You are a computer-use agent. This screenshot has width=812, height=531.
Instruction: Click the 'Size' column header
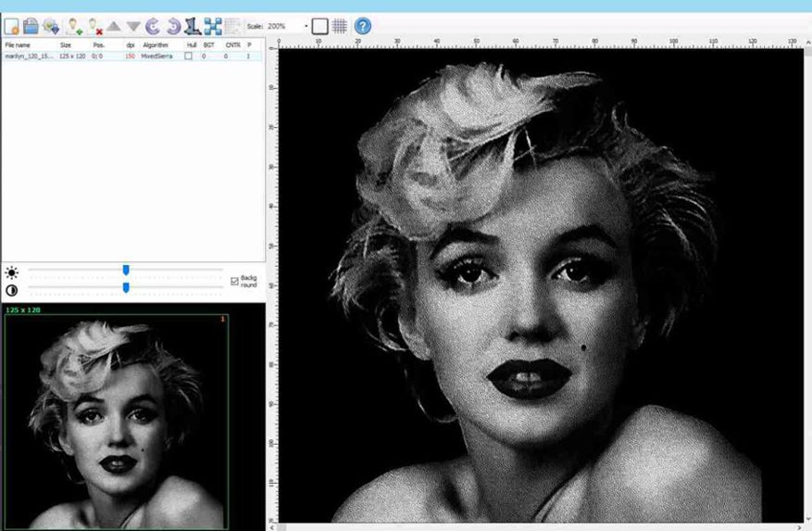pyautogui.click(x=65, y=45)
